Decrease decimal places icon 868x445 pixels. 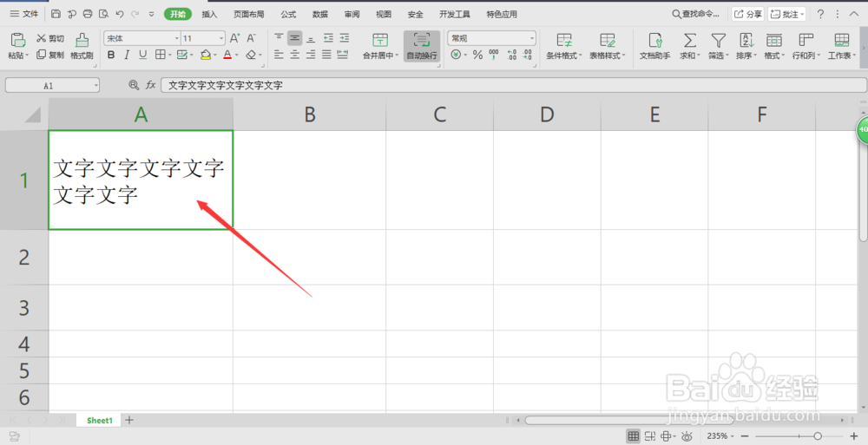pyautogui.click(x=527, y=55)
